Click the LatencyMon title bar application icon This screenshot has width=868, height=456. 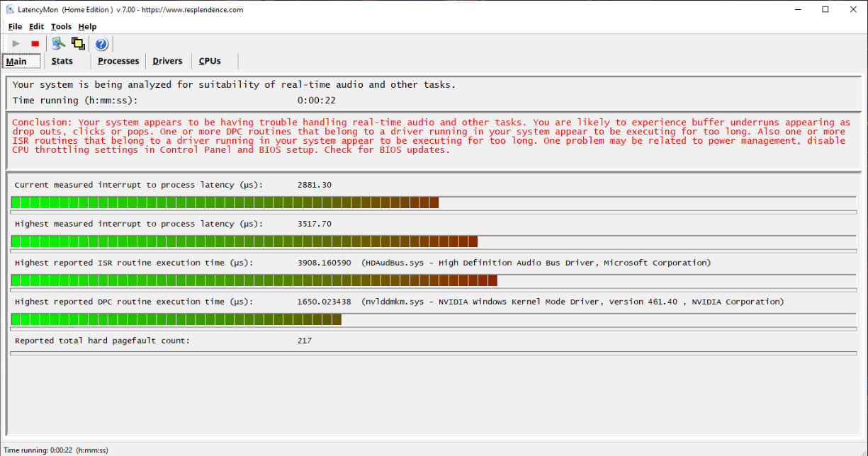click(11, 9)
